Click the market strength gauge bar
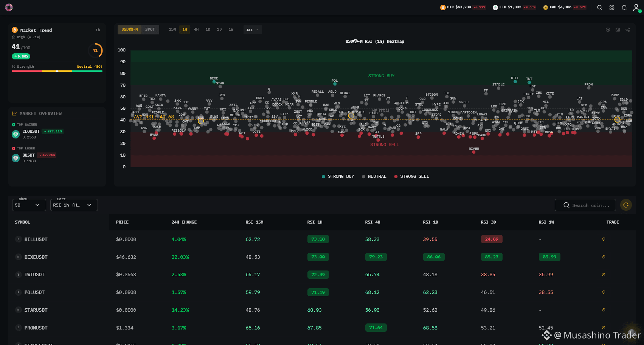The image size is (644, 345). [x=57, y=71]
